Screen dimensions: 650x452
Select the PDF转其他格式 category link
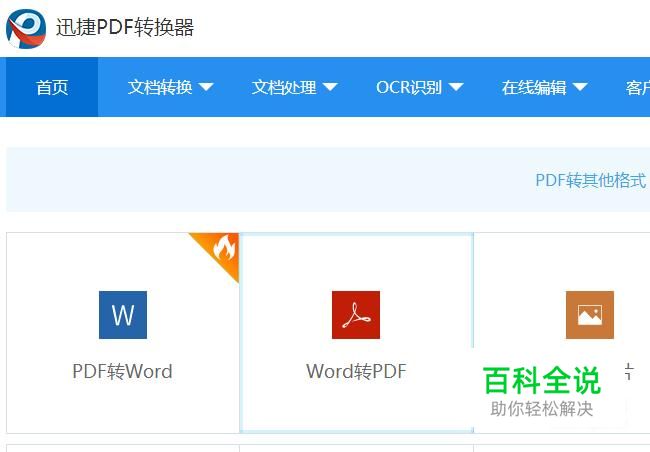coord(591,180)
